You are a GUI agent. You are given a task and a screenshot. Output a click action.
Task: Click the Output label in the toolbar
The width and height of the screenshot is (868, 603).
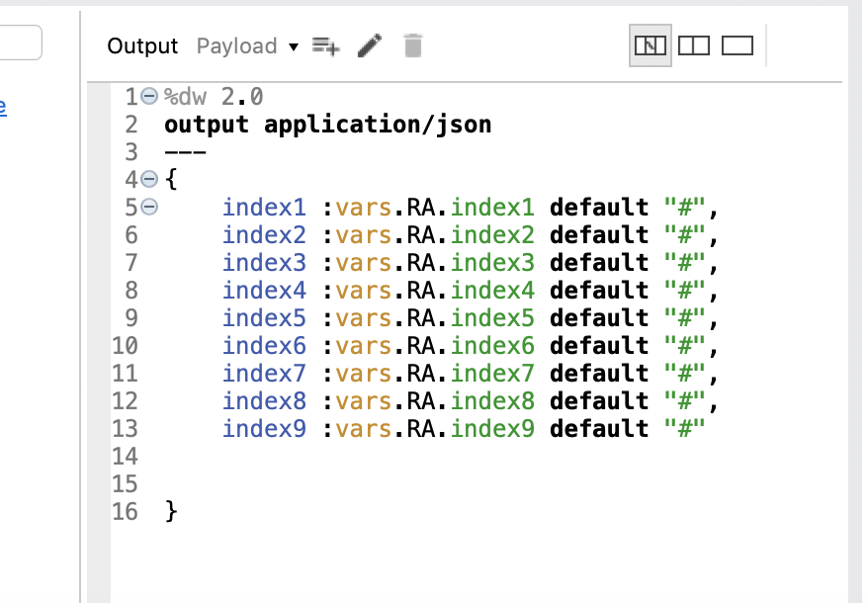tap(142, 46)
